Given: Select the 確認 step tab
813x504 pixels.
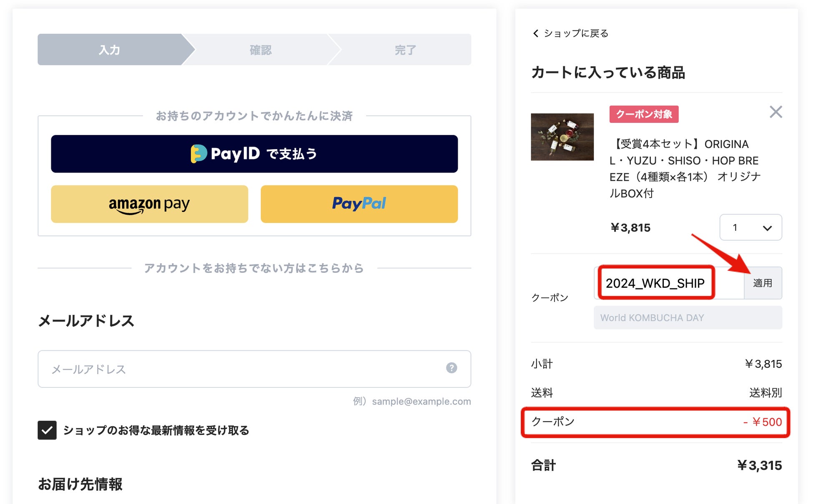Looking at the screenshot, I should coord(261,50).
